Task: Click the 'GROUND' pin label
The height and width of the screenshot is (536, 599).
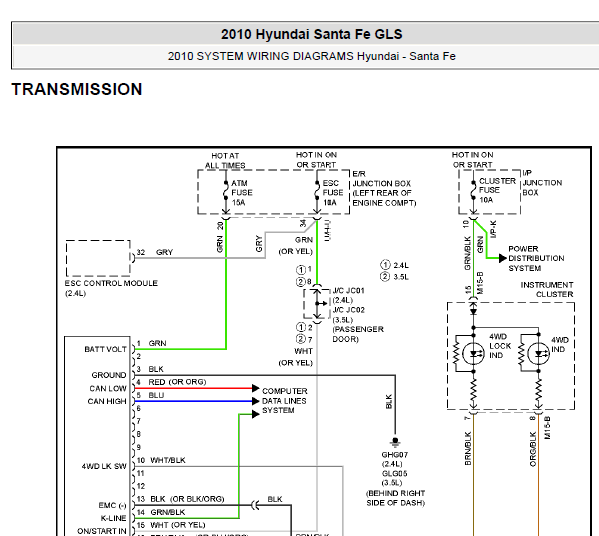Action: [x=109, y=375]
